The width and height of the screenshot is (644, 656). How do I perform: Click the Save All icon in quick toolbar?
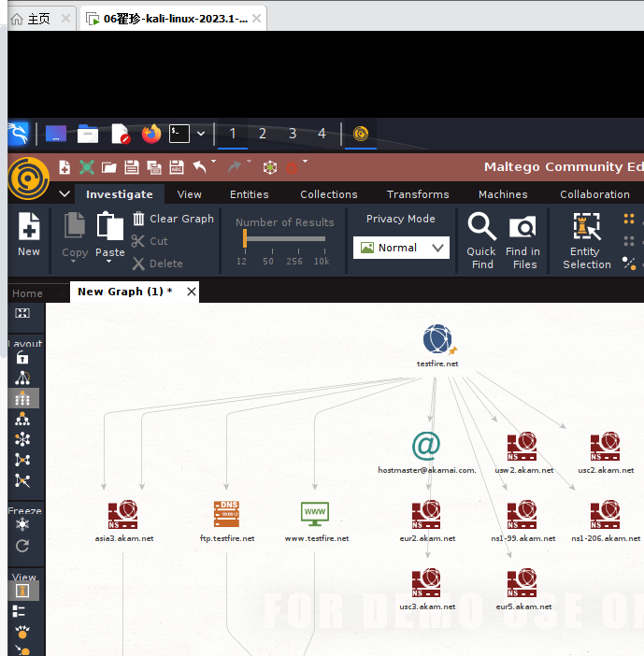coord(154,168)
